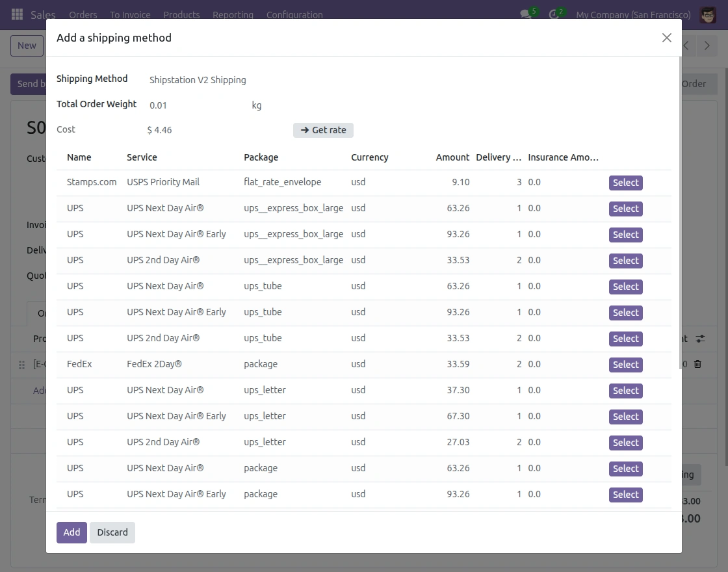Open the Products menu
Screen dimensions: 728x572
181,14
